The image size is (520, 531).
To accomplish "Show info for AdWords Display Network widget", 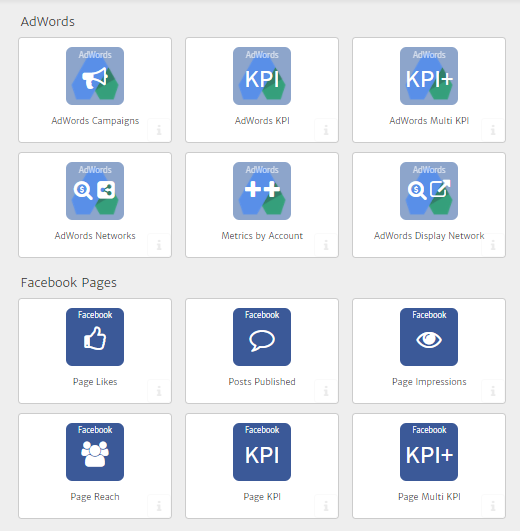I will 493,245.
